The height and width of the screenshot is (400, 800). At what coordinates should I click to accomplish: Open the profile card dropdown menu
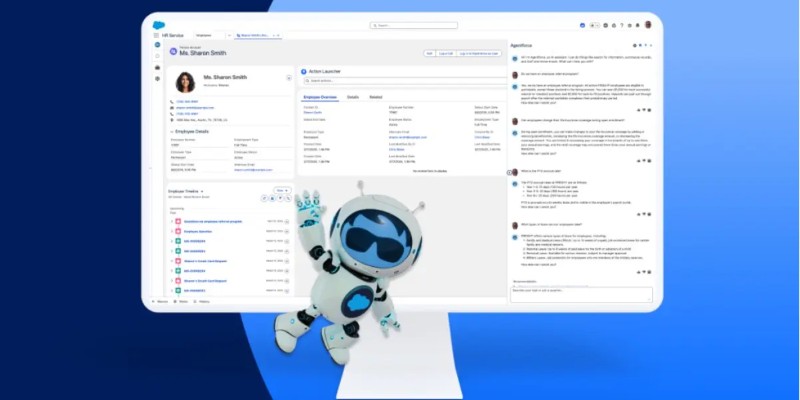coord(289,78)
